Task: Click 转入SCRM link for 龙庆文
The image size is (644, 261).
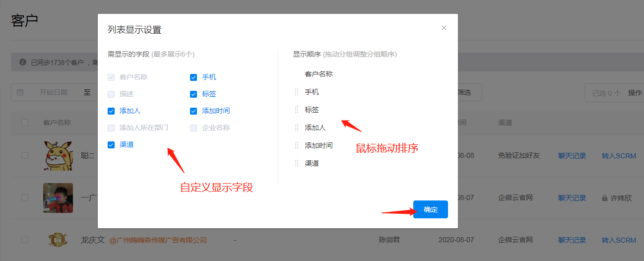Action: pos(619,240)
